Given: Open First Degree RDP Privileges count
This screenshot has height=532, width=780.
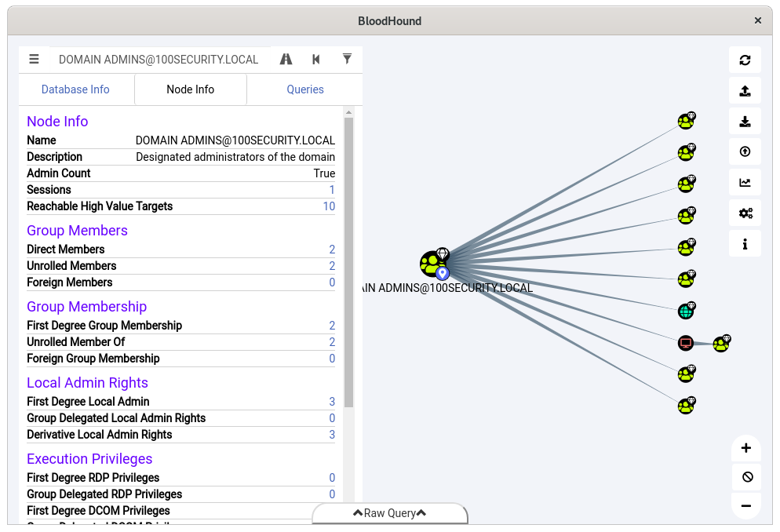Looking at the screenshot, I should click(x=332, y=478).
